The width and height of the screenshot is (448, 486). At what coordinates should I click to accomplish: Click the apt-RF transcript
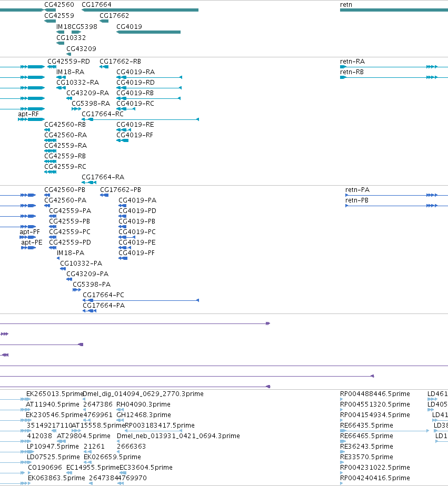[x=32, y=119]
